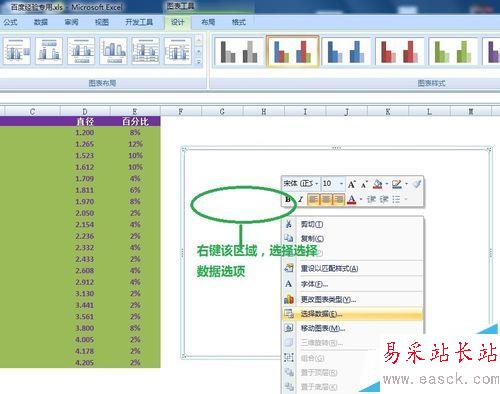Apply the all-blue chart style
Image resolution: width=500 pixels, height=394 pixels.
tap(346, 52)
